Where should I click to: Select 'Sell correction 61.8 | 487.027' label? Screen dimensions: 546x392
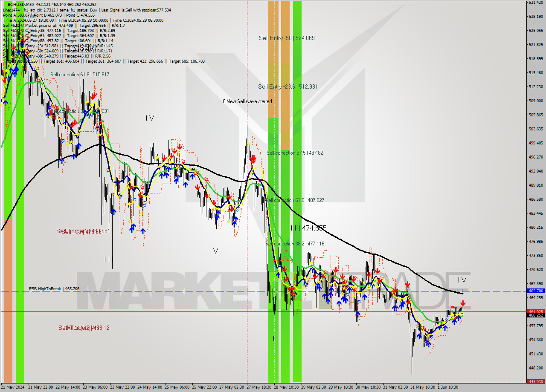coord(295,200)
